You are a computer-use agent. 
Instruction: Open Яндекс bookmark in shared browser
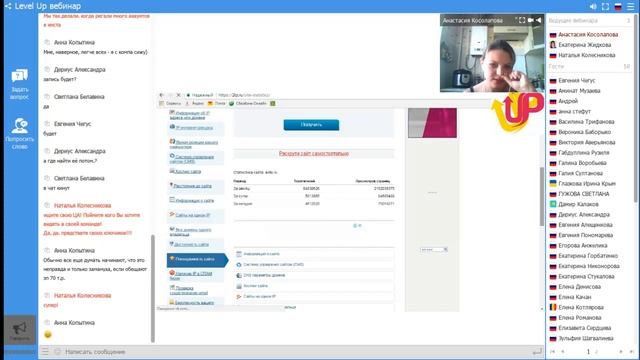195,103
